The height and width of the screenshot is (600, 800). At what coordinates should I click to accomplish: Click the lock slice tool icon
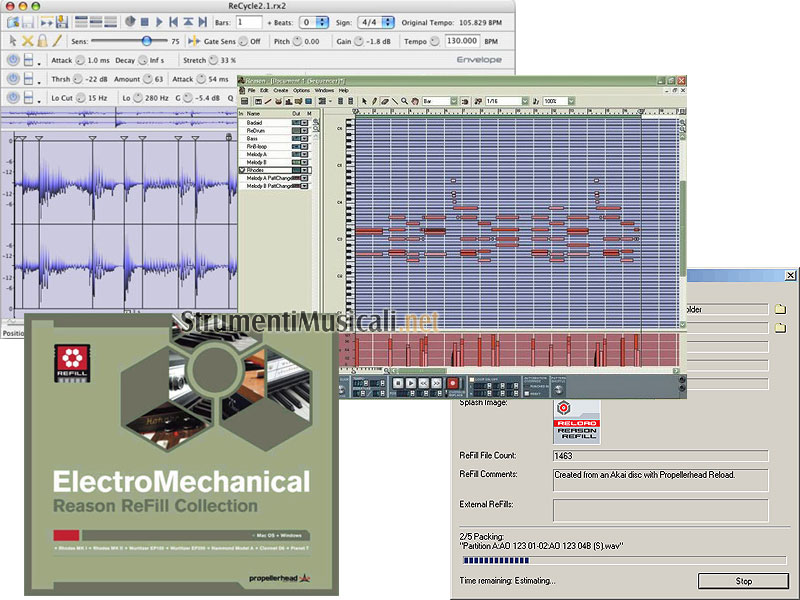43,41
